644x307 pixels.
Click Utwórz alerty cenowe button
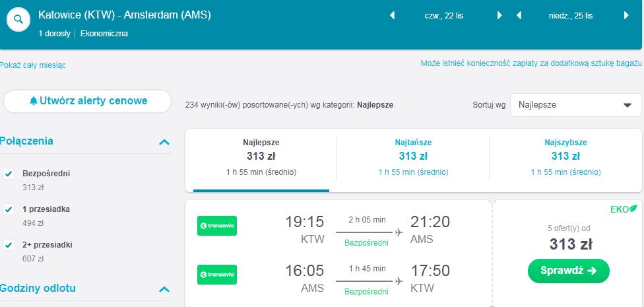tap(87, 101)
